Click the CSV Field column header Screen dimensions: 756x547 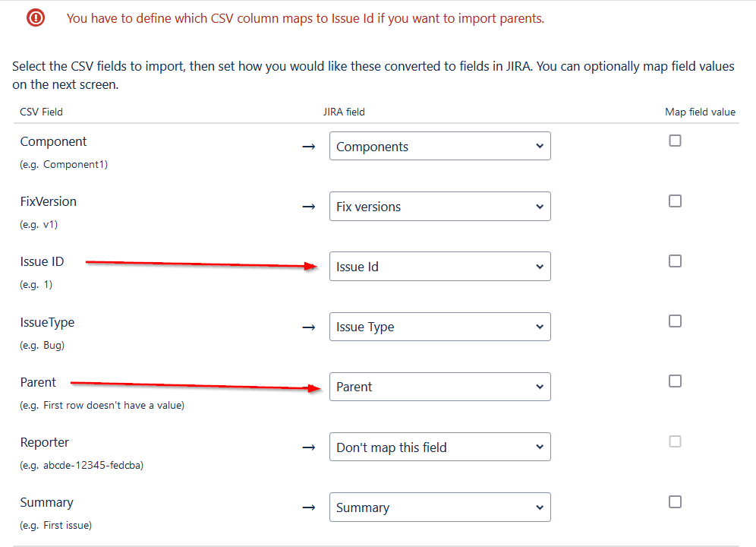pyautogui.click(x=40, y=112)
